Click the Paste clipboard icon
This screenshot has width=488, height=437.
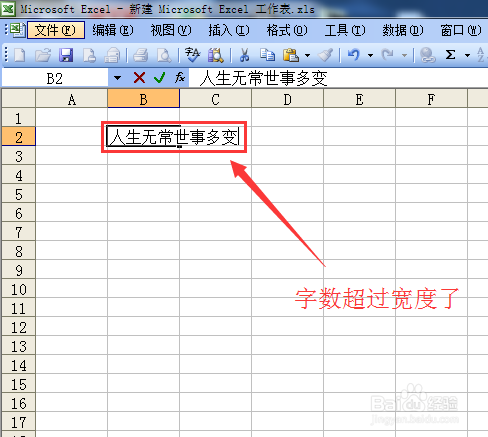click(291, 55)
